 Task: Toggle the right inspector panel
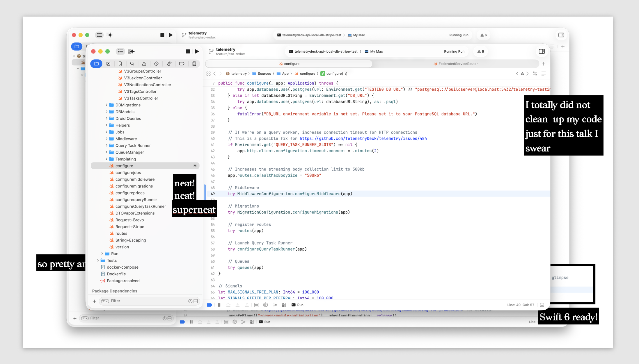coord(542,51)
